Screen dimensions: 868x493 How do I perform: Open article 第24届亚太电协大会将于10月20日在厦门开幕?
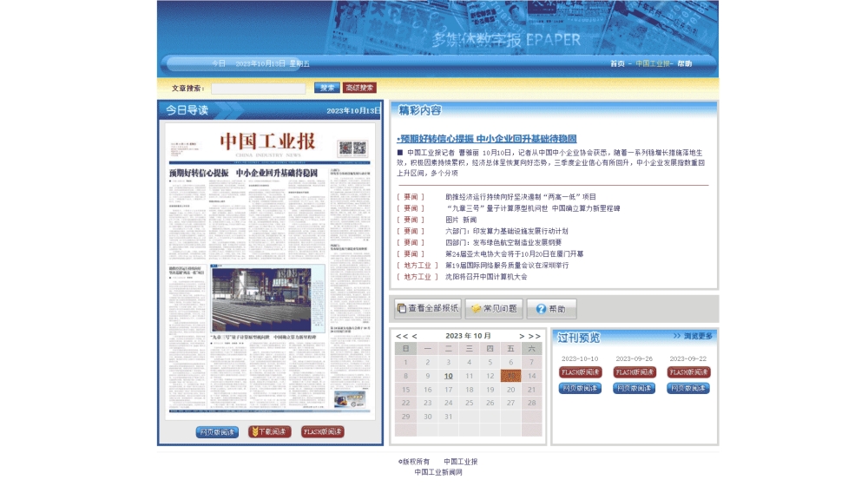point(514,254)
